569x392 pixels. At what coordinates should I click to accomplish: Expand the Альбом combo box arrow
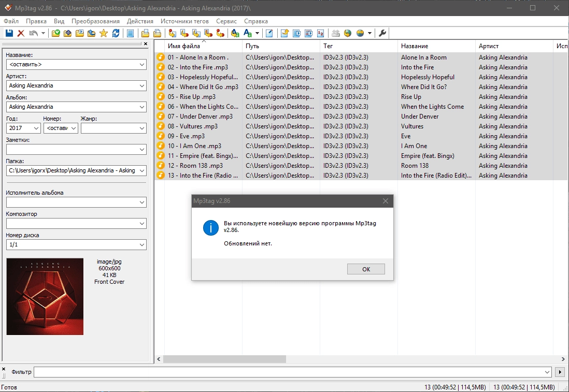click(x=142, y=107)
